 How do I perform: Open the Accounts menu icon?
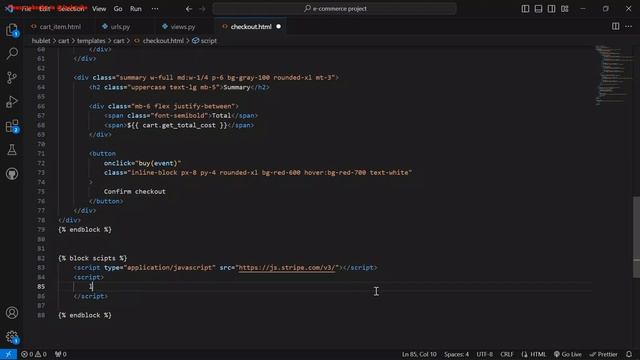[12, 313]
